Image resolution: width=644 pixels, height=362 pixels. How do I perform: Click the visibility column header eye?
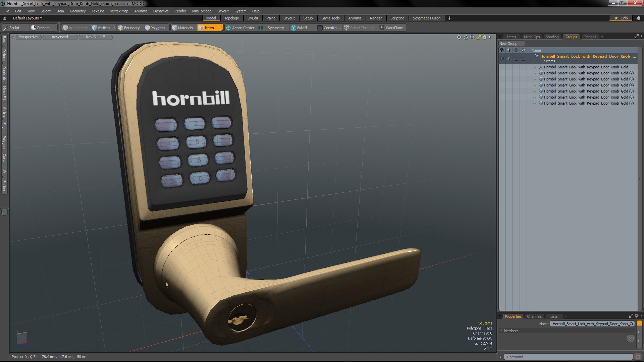(x=502, y=50)
